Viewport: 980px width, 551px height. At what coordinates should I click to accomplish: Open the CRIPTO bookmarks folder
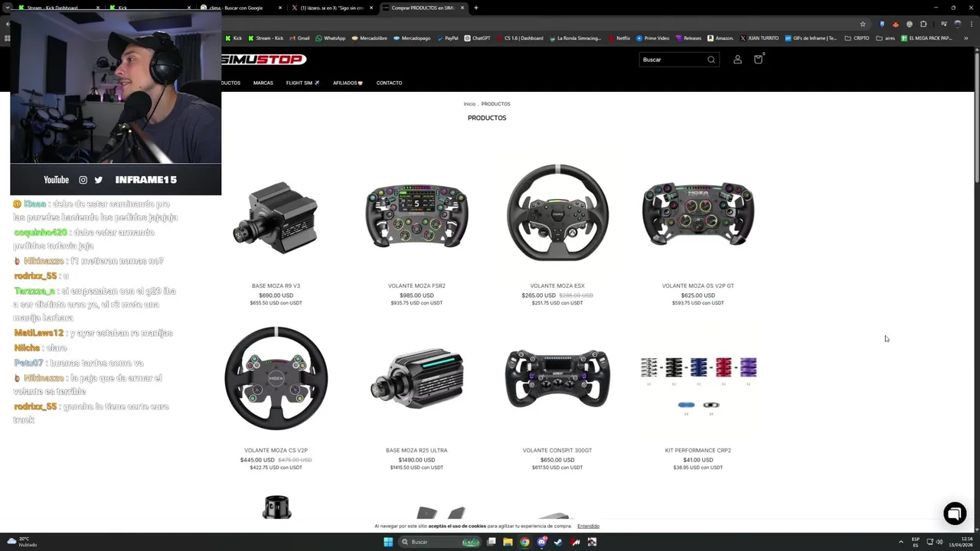(x=857, y=38)
